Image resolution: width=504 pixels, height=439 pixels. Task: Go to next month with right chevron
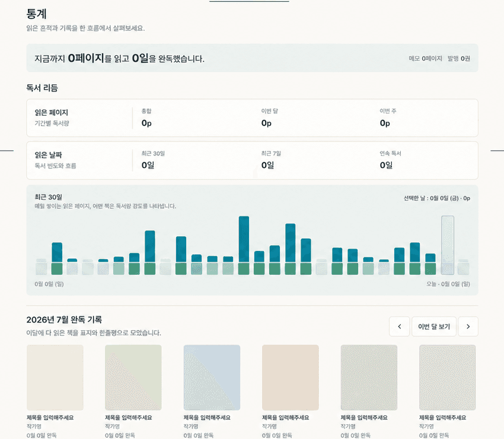click(x=468, y=326)
